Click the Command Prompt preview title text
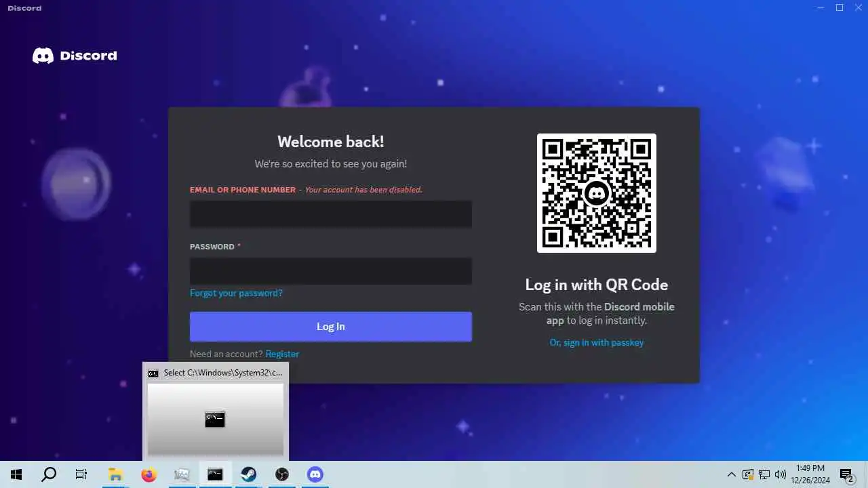Viewport: 868px width, 488px height. pos(223,373)
